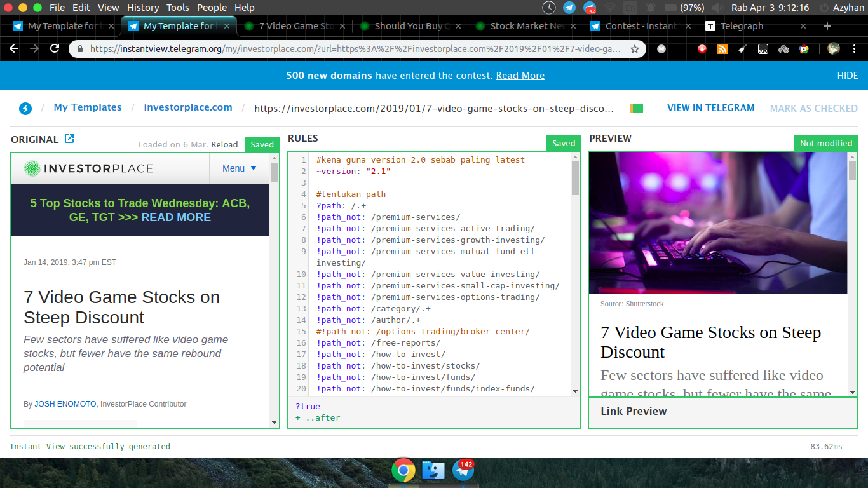Open Telegram tray icon with 142 badge
Screen dimensions: 868x488
[x=590, y=8]
